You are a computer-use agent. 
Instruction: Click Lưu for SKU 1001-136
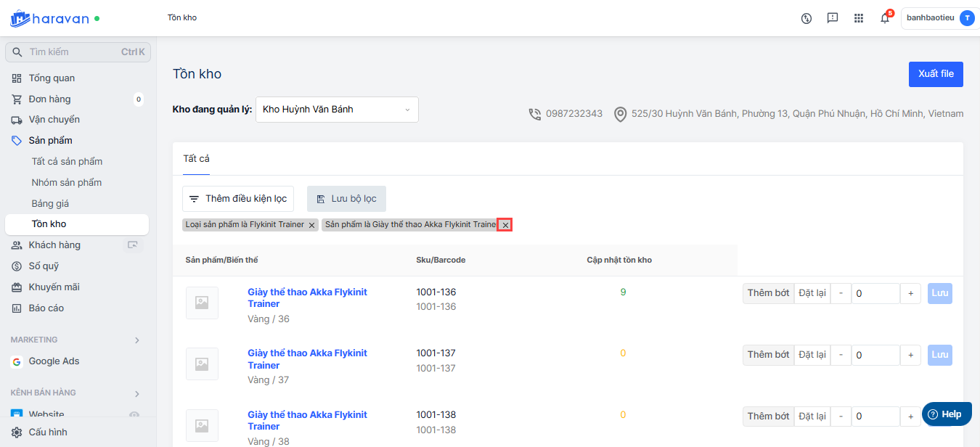click(x=940, y=293)
